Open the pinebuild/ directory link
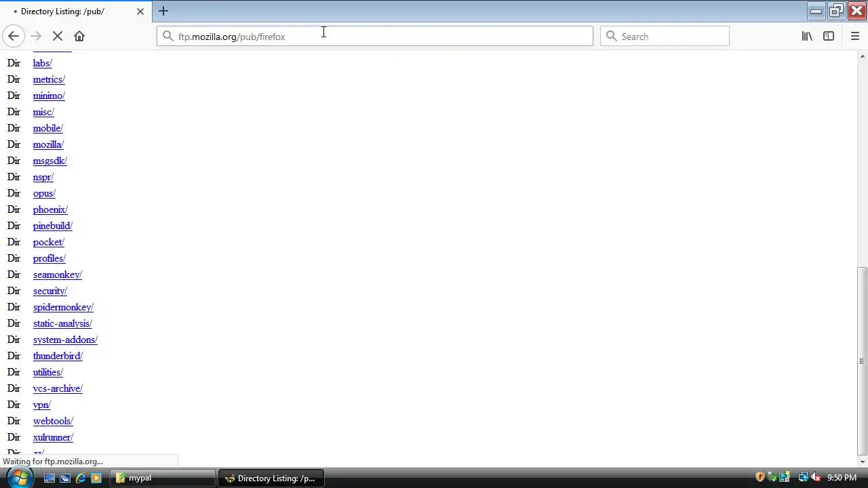The width and height of the screenshot is (868, 488). click(x=53, y=226)
